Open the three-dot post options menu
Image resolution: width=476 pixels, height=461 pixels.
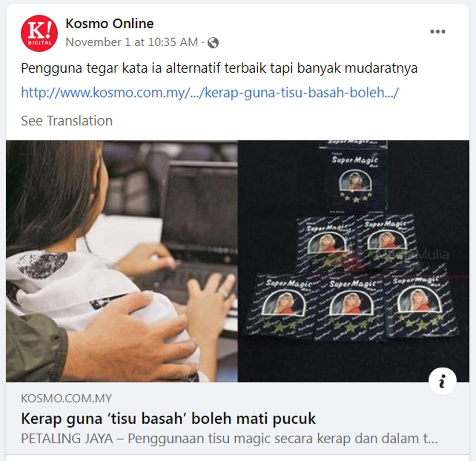click(438, 32)
